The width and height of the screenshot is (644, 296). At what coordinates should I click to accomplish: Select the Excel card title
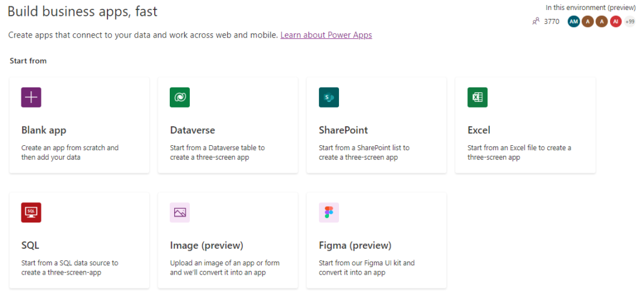point(479,131)
